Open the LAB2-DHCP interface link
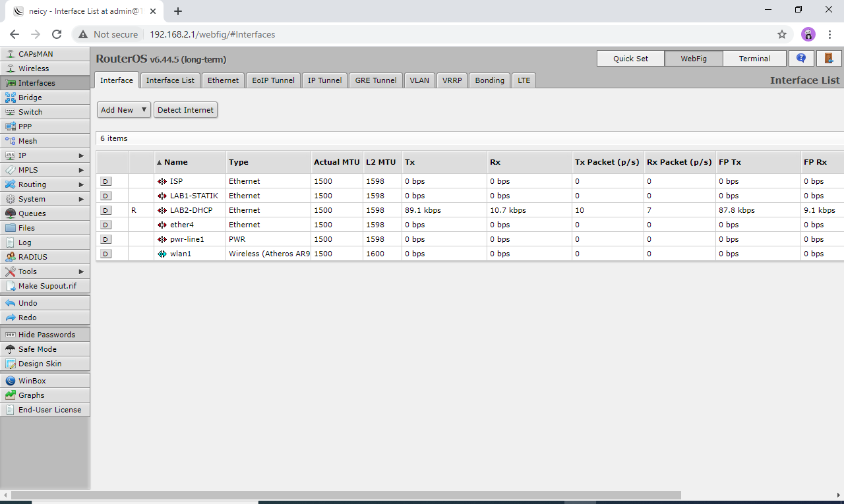The height and width of the screenshot is (504, 844). [191, 210]
